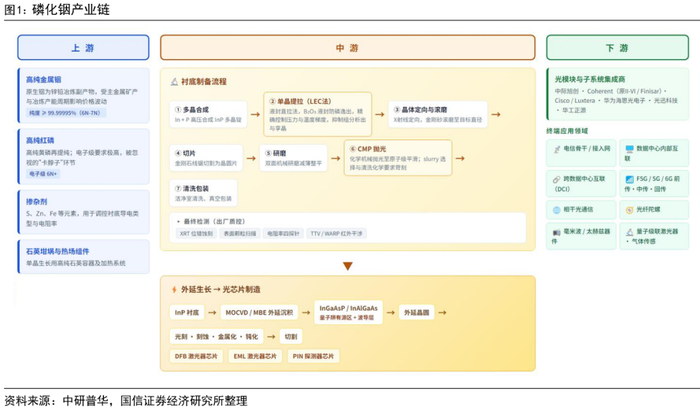Click the EML 激光器芯片 chip
Screen dimensions: 700x410
(x=255, y=356)
